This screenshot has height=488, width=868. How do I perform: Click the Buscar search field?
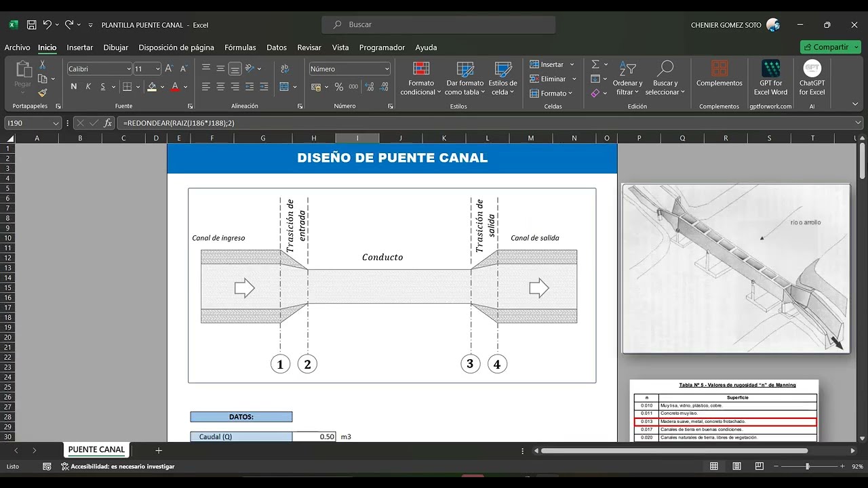point(439,24)
